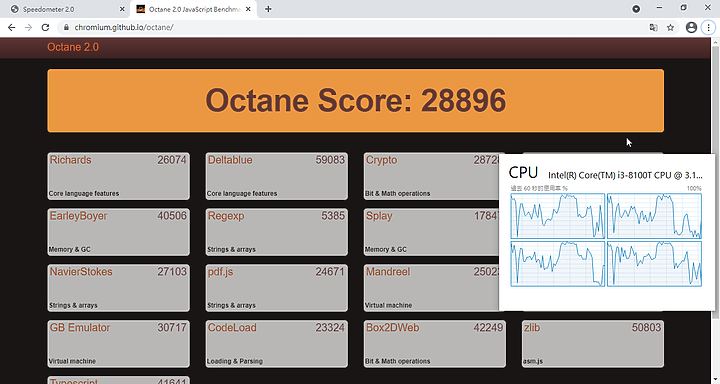Open the GB Emulator benchmark box

coord(118,344)
